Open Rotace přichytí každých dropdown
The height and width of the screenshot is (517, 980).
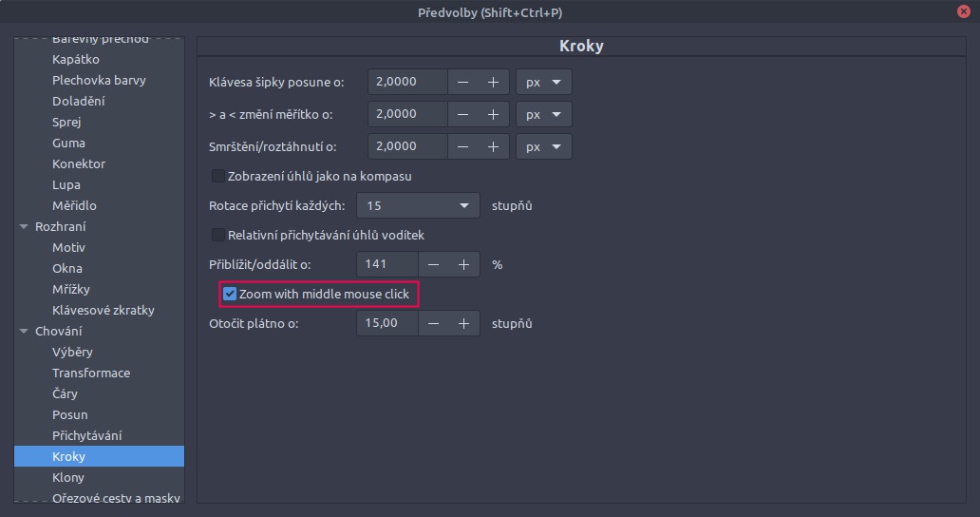(418, 205)
